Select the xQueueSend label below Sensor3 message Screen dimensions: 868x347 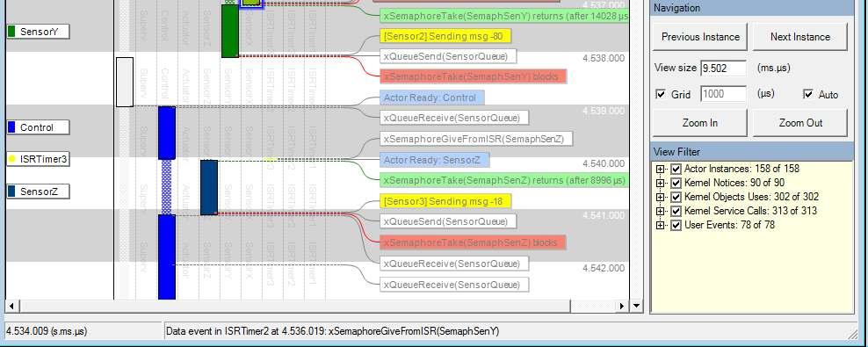(448, 221)
